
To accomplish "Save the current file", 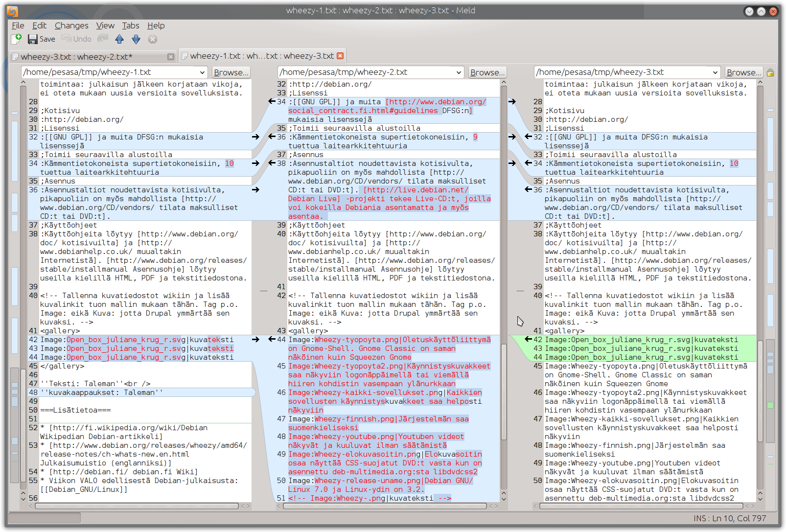I will (42, 39).
